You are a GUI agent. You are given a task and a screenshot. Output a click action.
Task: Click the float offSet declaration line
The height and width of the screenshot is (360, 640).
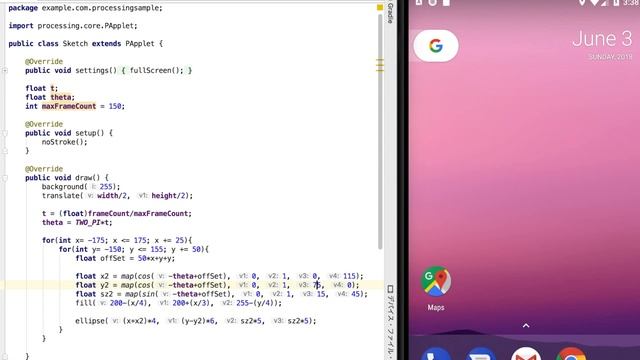tap(125, 258)
